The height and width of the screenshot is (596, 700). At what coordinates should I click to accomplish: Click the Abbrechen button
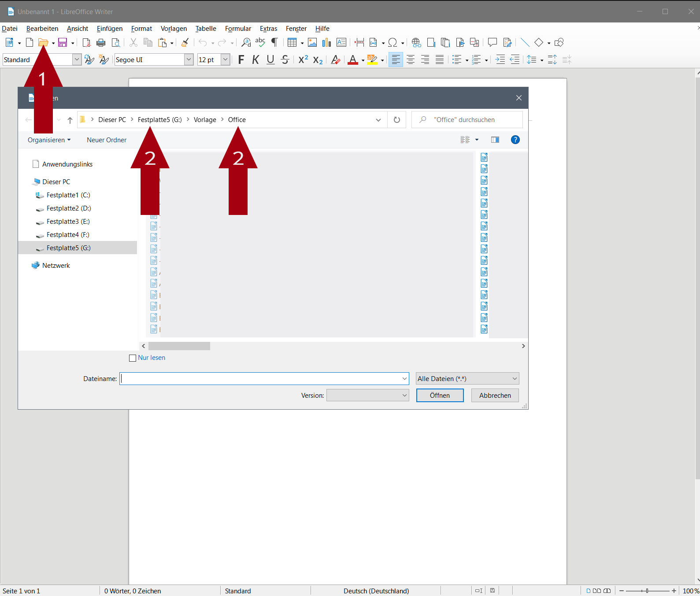pos(495,395)
